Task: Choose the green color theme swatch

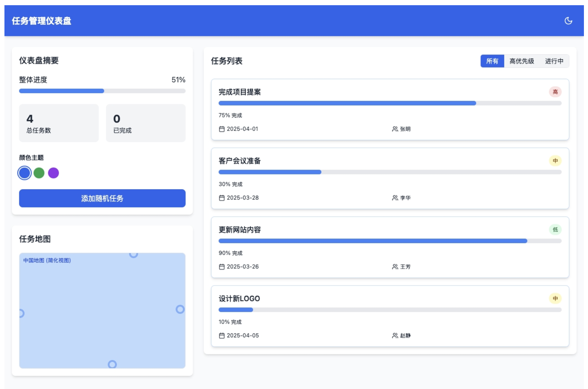Action: click(39, 173)
